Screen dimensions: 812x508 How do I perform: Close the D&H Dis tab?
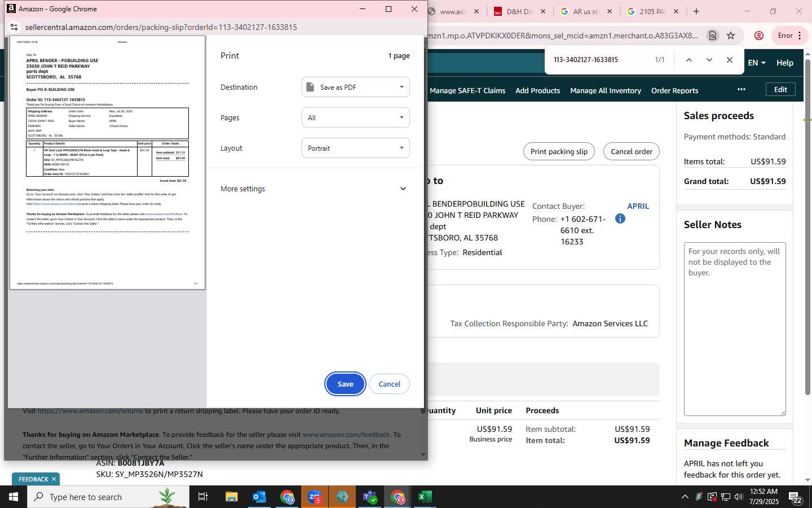pyautogui.click(x=542, y=11)
